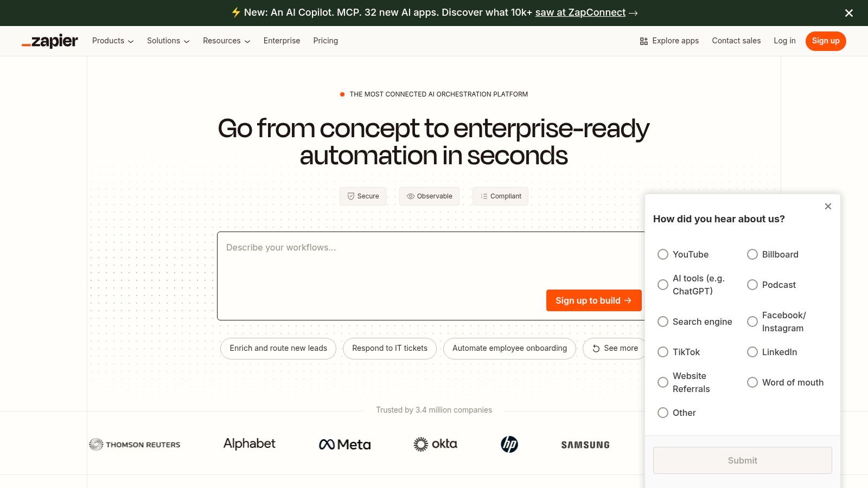Open the 'saw at ZapConnect' link

(x=580, y=12)
